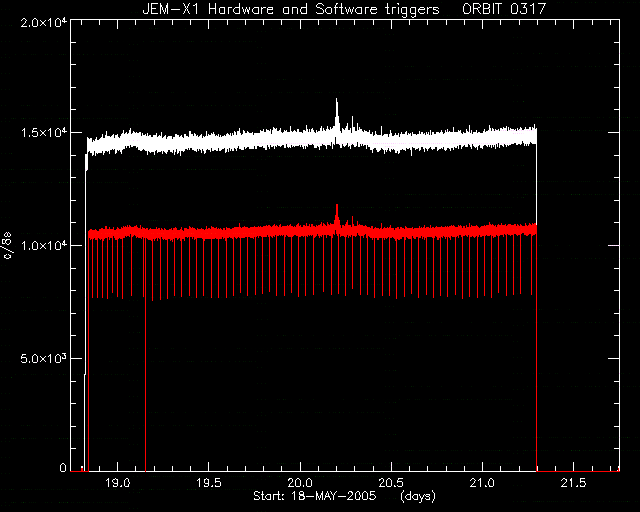Click the ORBIT 0317 label
The image size is (640, 512).
click(x=504, y=9)
